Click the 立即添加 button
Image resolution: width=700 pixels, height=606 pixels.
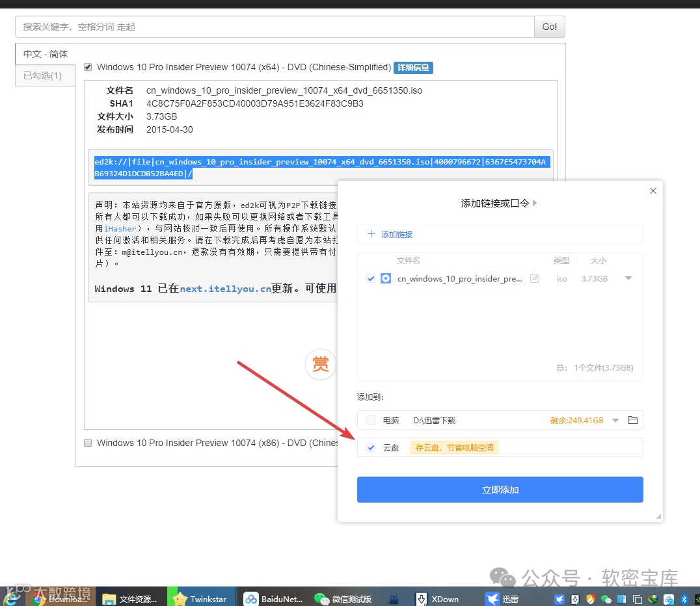coord(500,490)
